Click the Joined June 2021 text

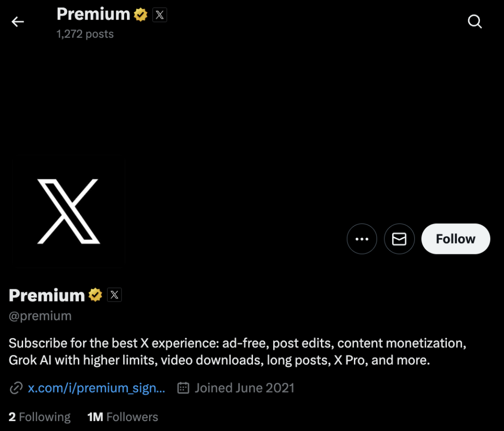[x=244, y=388]
